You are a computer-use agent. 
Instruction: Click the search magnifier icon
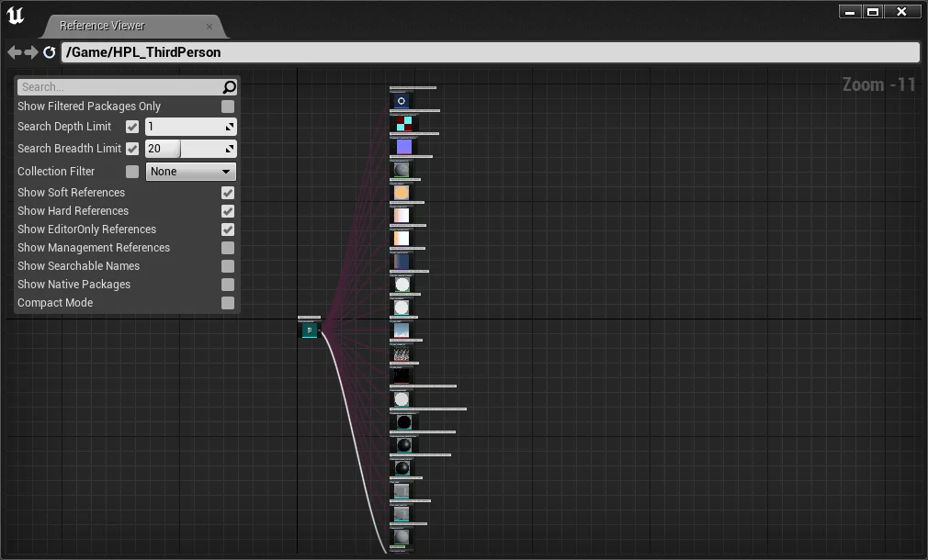(x=229, y=87)
